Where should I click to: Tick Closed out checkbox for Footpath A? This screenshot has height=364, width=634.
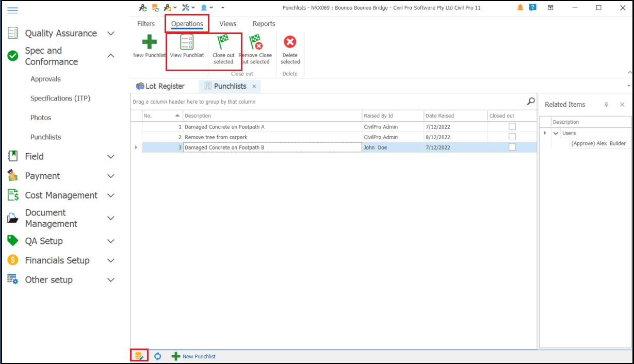point(512,127)
